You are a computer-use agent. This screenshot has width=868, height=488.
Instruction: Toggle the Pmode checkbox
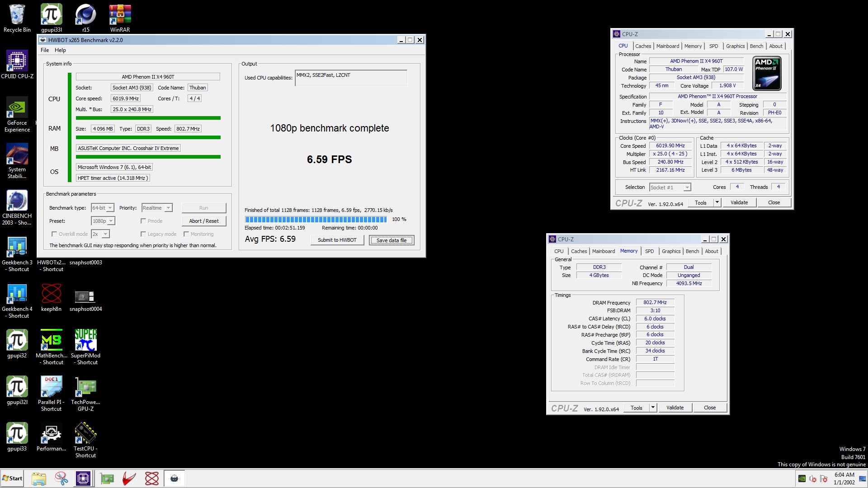143,221
